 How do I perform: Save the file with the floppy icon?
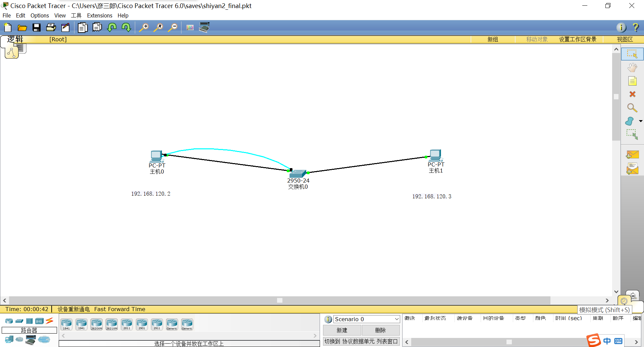click(37, 28)
